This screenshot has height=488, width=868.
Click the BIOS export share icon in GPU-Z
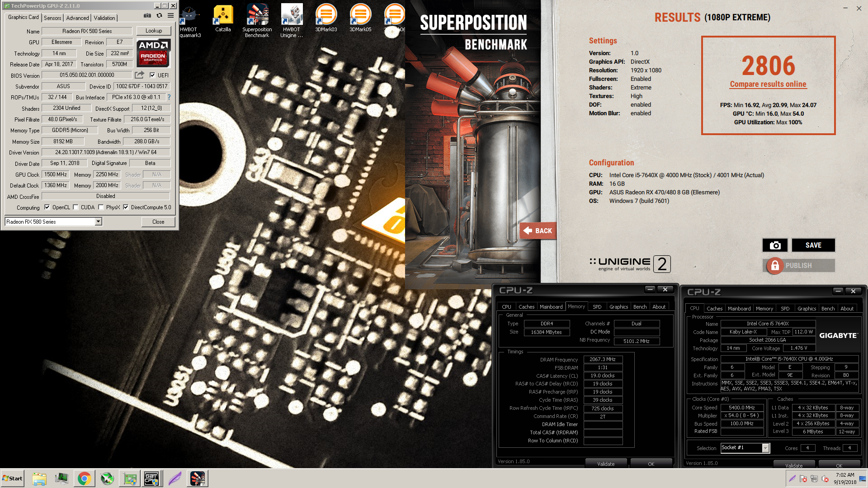point(139,75)
